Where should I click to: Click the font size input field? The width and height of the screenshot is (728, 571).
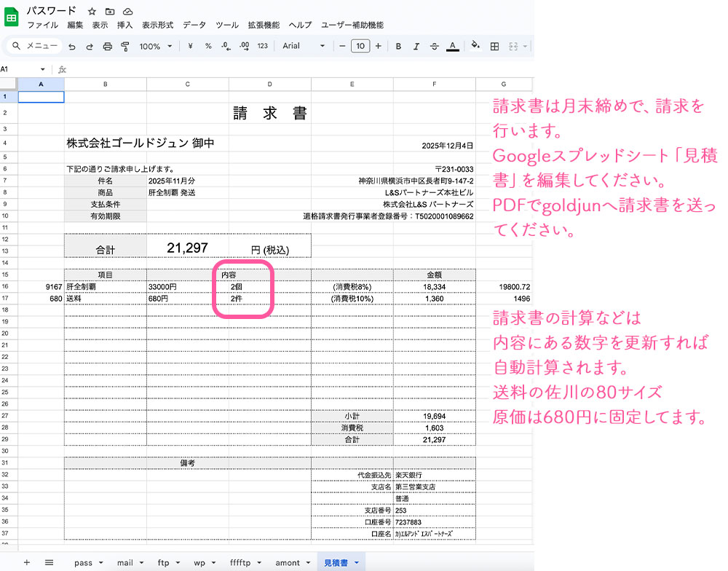coord(360,46)
